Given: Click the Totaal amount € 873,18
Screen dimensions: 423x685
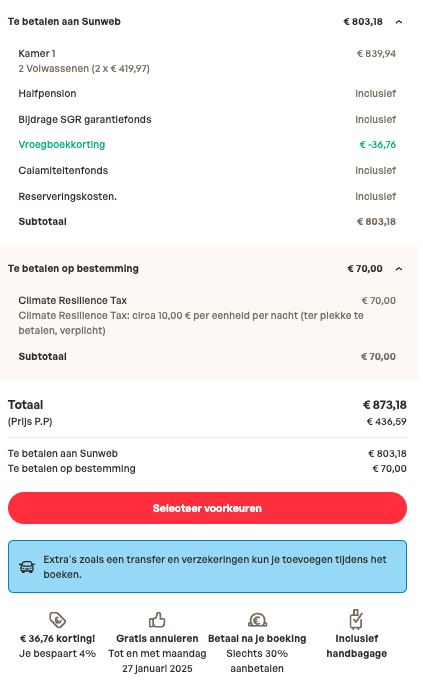Looking at the screenshot, I should tap(385, 405).
